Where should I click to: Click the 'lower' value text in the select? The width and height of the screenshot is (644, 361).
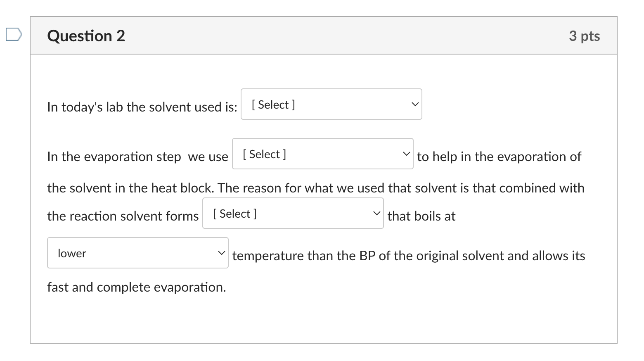(x=72, y=253)
